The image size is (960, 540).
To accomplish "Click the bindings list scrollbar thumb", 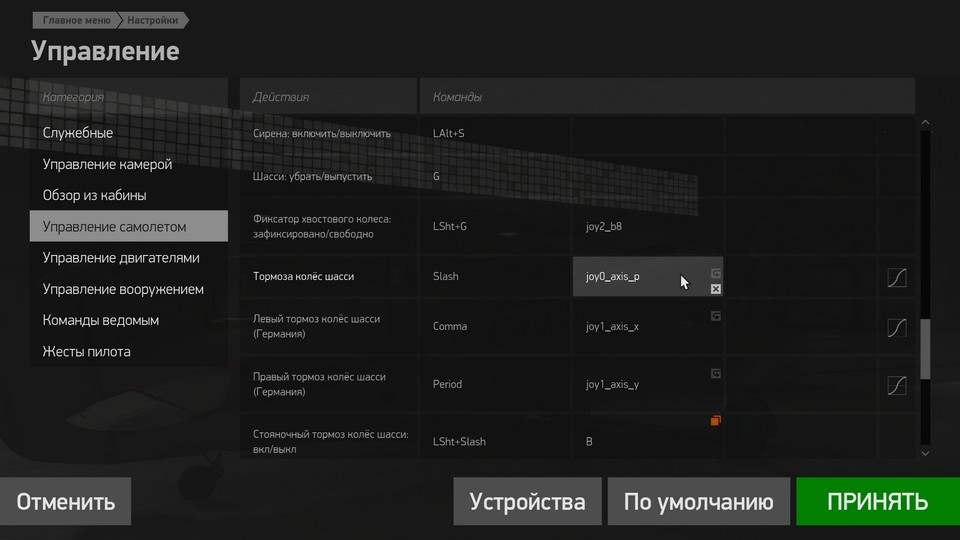I will (925, 349).
